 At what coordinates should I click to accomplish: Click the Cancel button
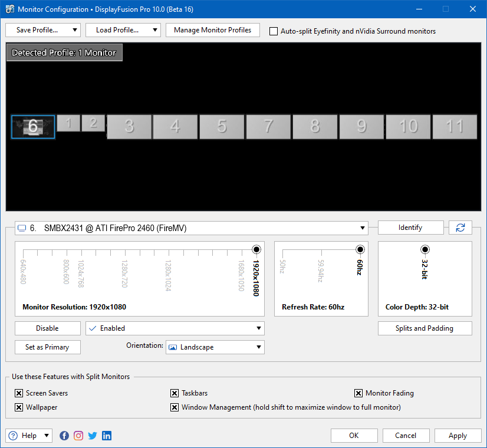pos(406,436)
